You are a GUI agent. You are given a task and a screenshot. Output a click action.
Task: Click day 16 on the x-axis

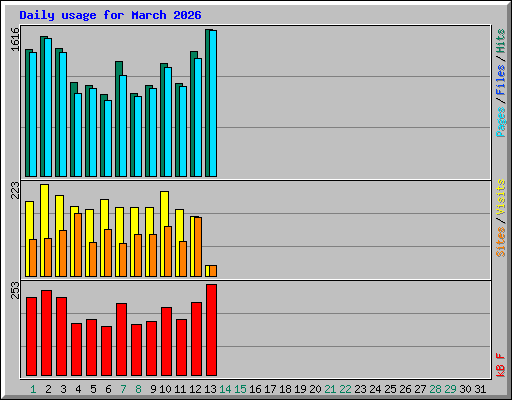coord(255,389)
